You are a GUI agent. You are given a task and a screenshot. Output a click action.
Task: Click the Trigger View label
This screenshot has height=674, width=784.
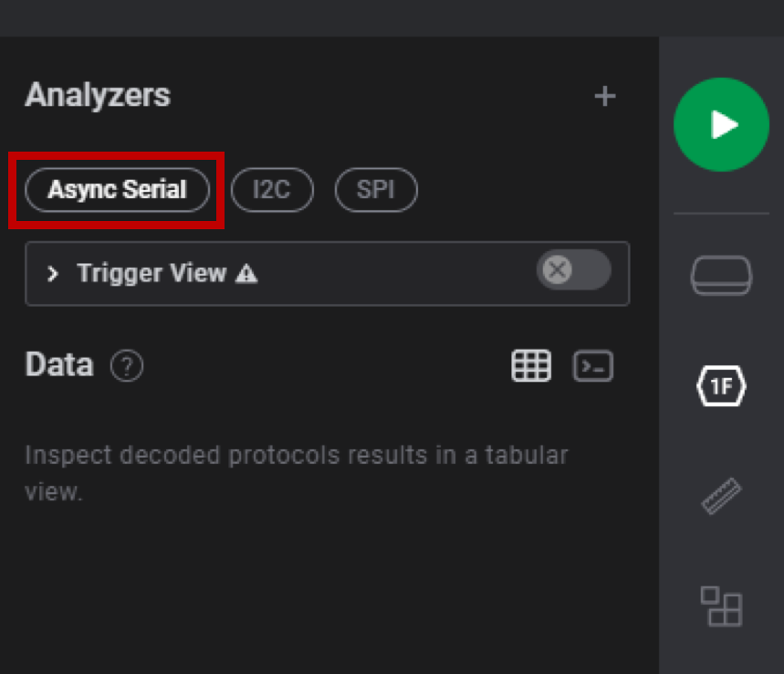point(152,273)
